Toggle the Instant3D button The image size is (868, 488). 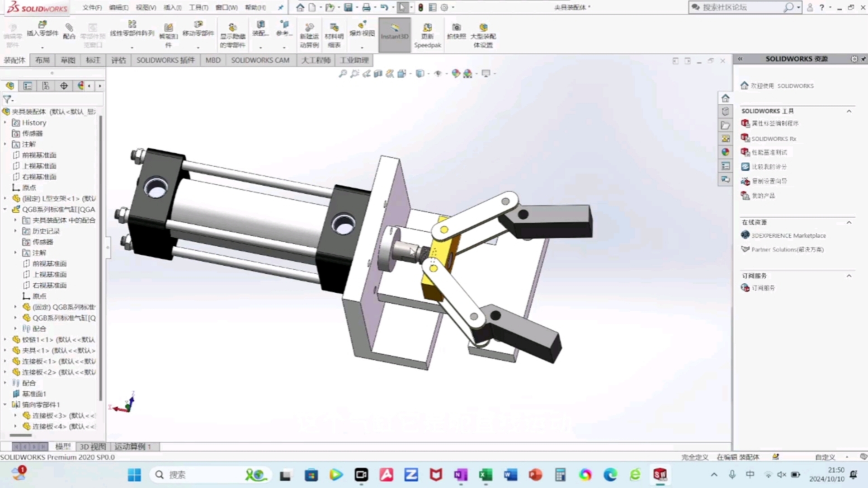point(395,31)
